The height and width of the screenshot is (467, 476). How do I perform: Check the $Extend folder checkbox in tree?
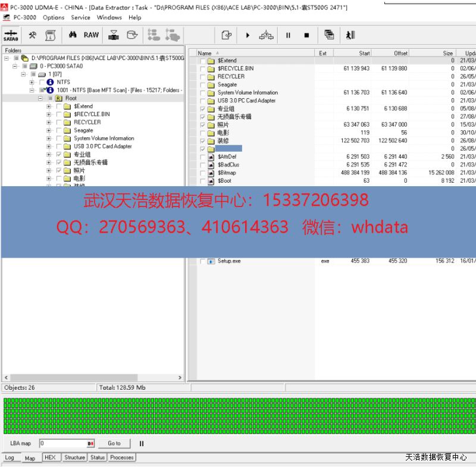point(59,106)
